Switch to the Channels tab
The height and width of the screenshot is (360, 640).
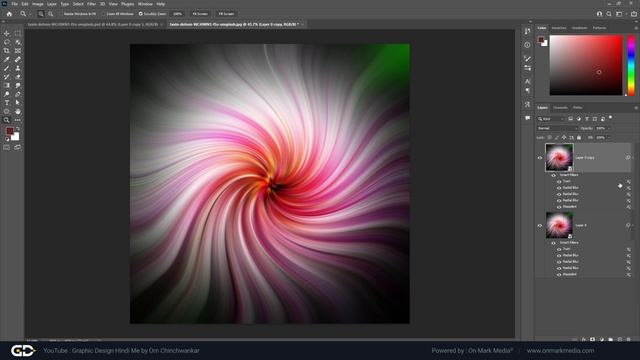tap(560, 108)
